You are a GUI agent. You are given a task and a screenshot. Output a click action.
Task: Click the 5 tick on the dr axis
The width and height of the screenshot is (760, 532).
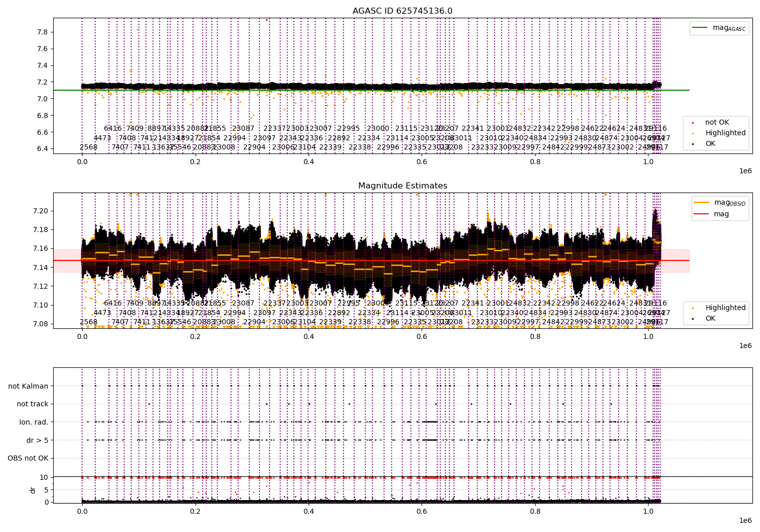[46, 489]
